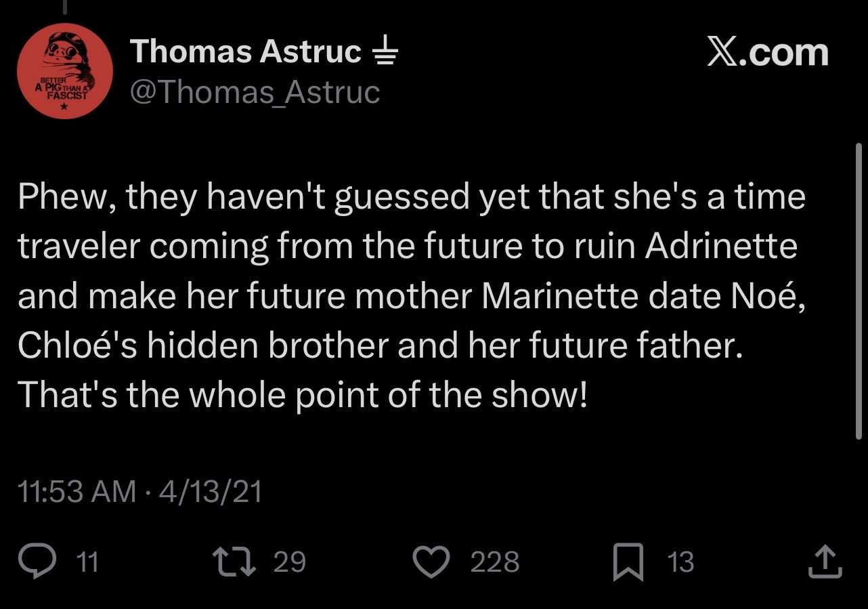This screenshot has width=868, height=609.
Task: Click the 11:53 AM timestamp
Action: 77,492
